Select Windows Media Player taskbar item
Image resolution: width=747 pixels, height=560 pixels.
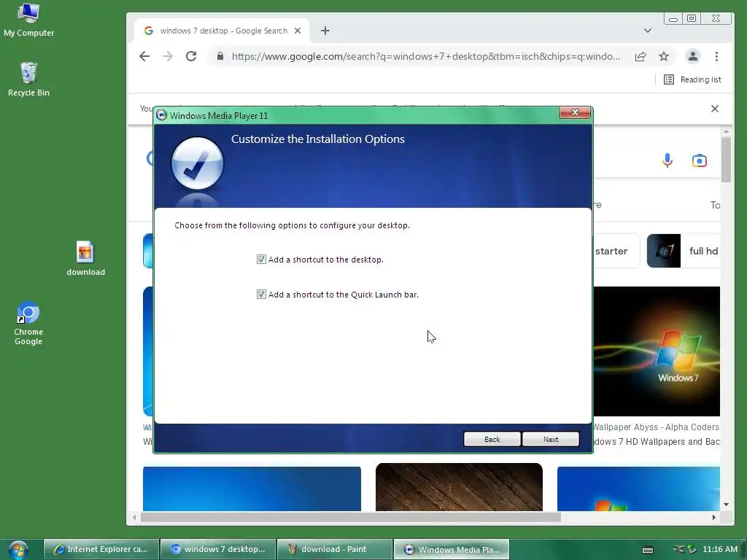coord(452,549)
